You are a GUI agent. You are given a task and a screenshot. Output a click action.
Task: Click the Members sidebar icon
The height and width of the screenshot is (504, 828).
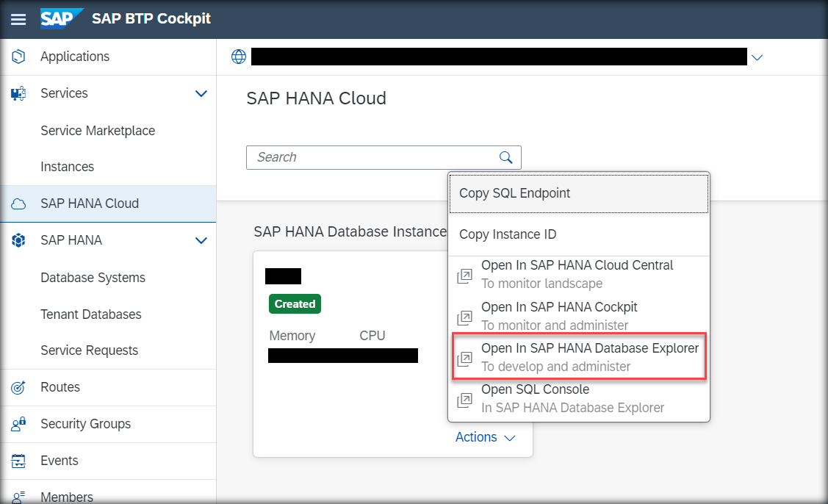coord(18,495)
